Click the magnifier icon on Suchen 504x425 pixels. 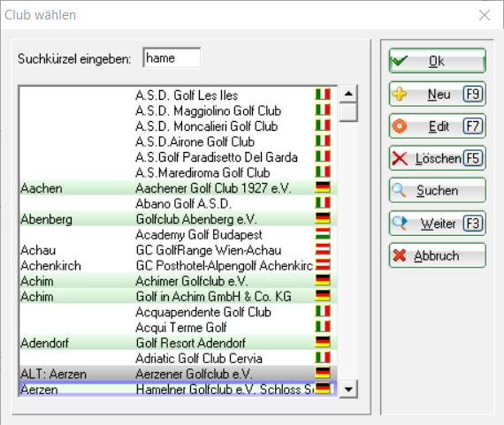pos(399,190)
